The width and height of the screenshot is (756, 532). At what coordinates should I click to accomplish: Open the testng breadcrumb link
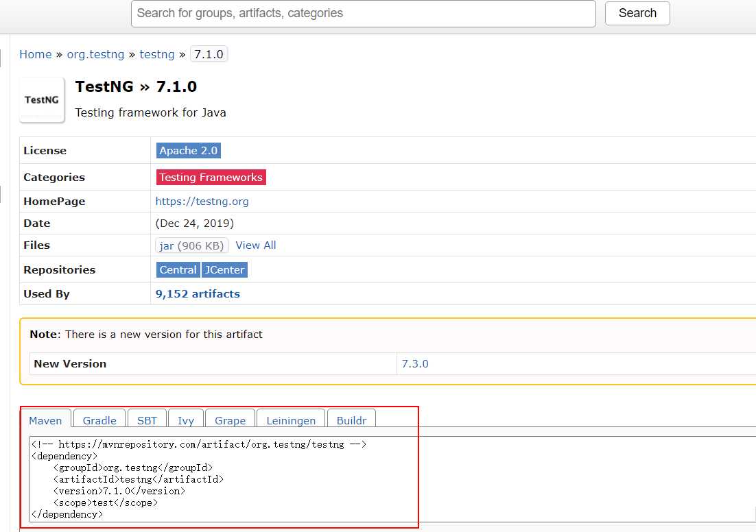[x=156, y=54]
